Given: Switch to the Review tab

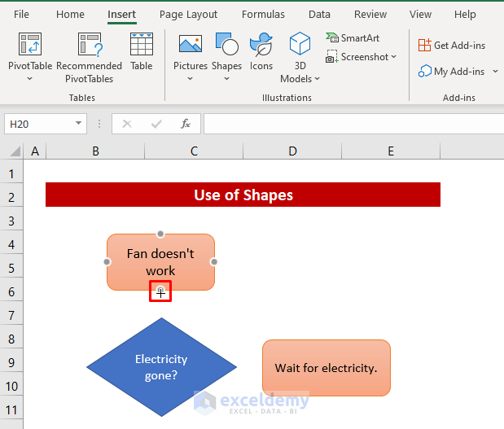Looking at the screenshot, I should [370, 15].
